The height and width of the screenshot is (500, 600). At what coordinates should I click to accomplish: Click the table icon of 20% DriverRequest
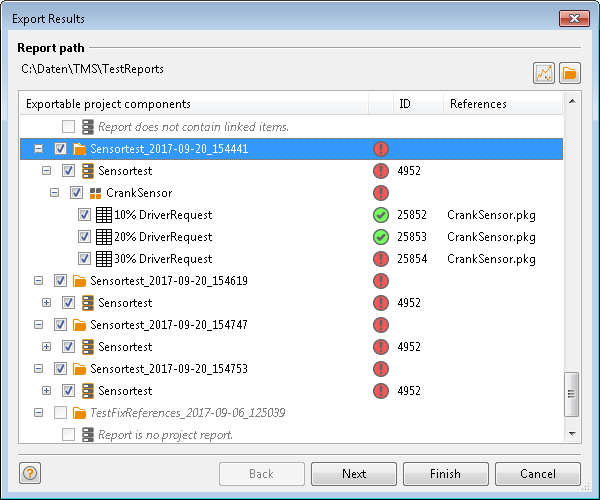[x=104, y=237]
